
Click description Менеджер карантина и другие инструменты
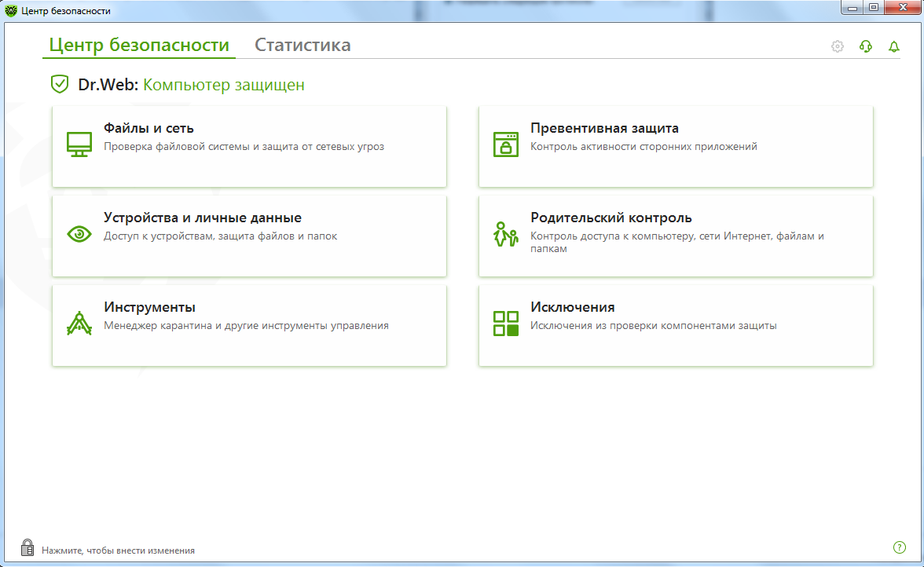click(247, 326)
